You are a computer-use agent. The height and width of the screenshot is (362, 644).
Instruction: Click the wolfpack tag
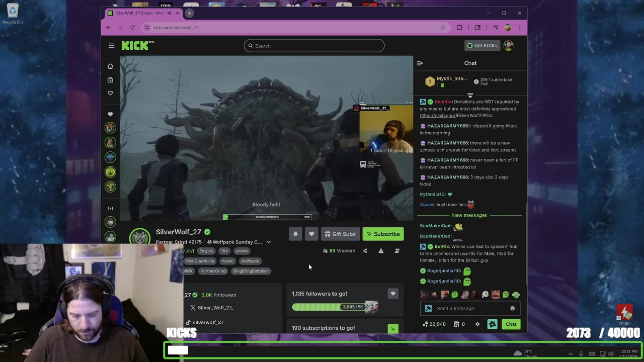(250, 261)
